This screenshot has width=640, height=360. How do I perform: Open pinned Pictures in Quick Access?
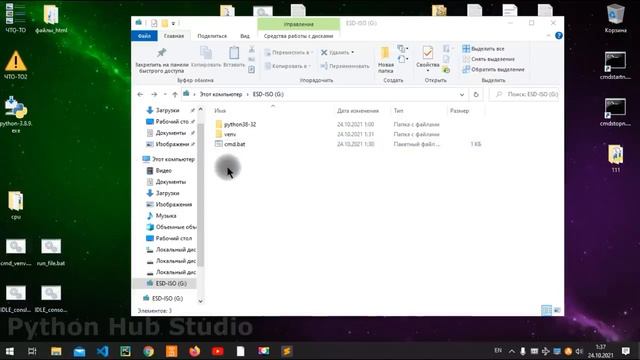(x=172, y=144)
